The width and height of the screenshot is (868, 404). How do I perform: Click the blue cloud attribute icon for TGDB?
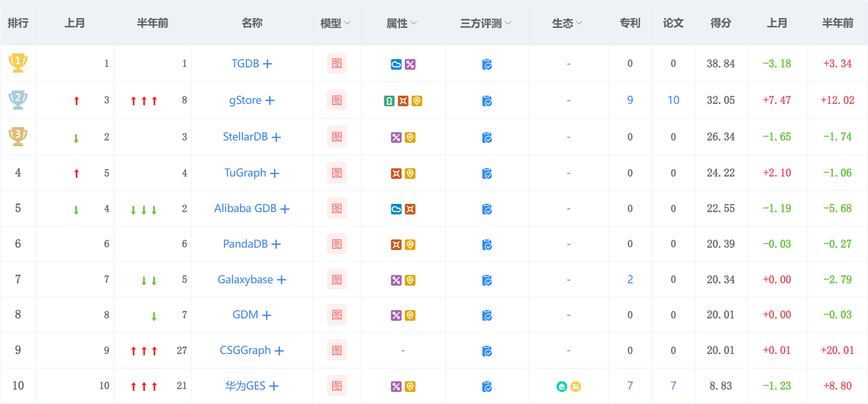click(396, 64)
